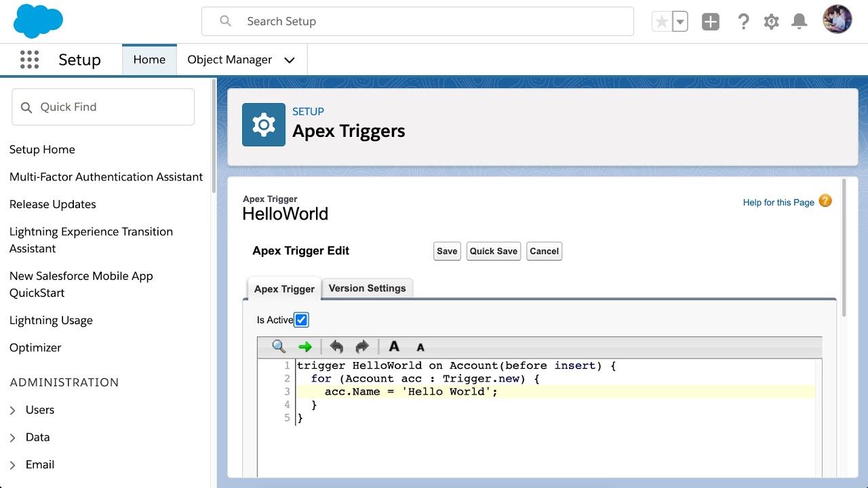
Task: Open the setup gear menu icon
Action: 771,22
